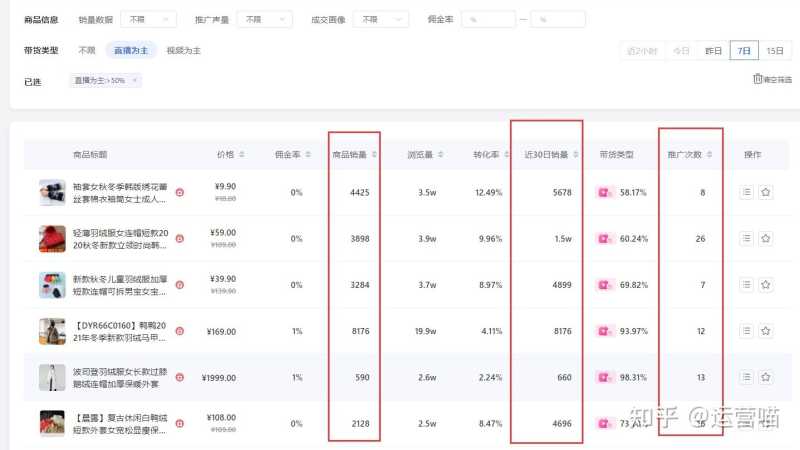The image size is (800, 450).
Task: Open the thumbnail of the ¥39.90 children's down jacket
Action: point(52,284)
